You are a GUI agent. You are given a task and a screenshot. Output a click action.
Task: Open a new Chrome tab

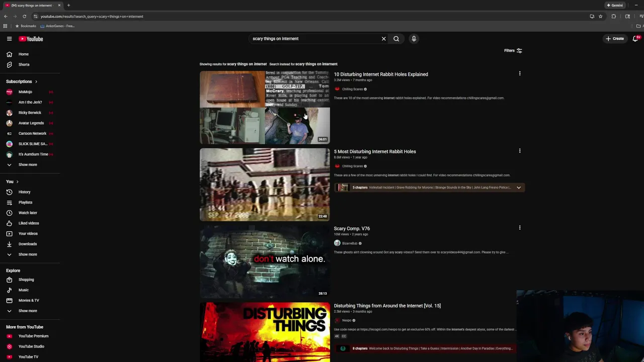pos(68,5)
